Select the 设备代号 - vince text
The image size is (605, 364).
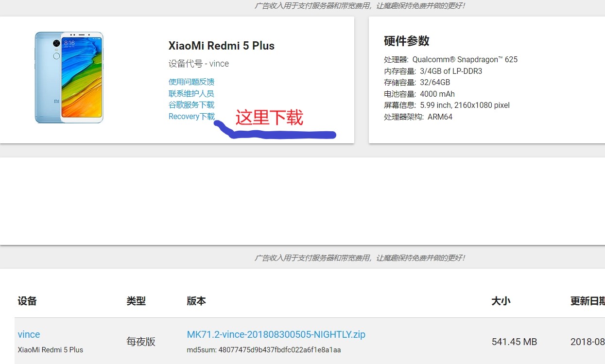(199, 64)
